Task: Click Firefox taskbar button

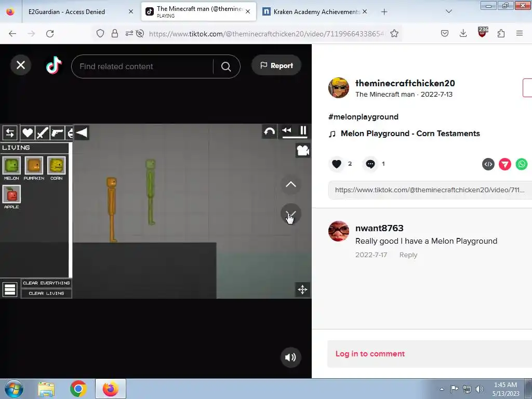Action: point(111,389)
